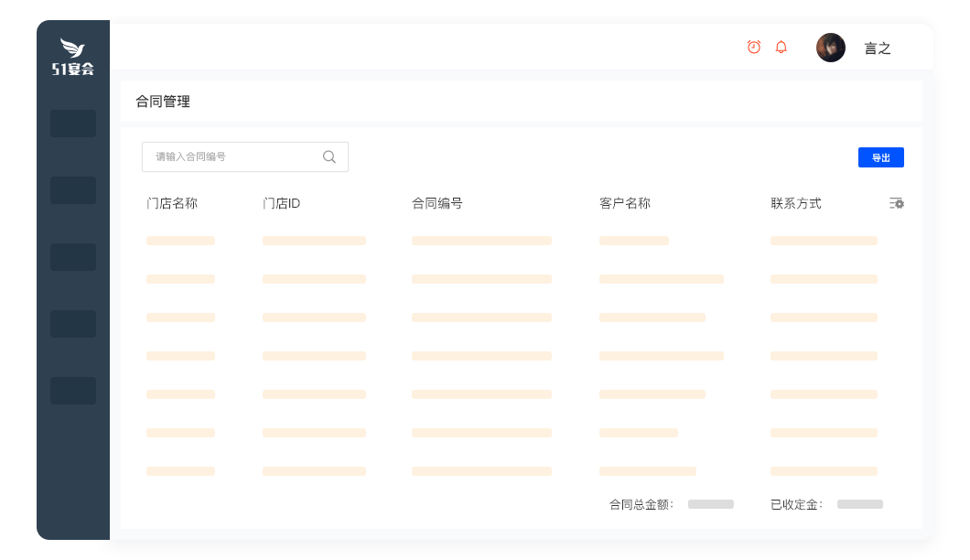
Task: Click the 门店名称 column header
Action: [172, 203]
